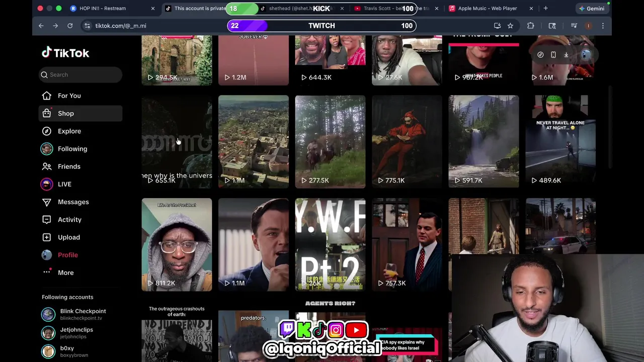Open the video with 1.2M views
The width and height of the screenshot is (644, 362).
[254, 59]
